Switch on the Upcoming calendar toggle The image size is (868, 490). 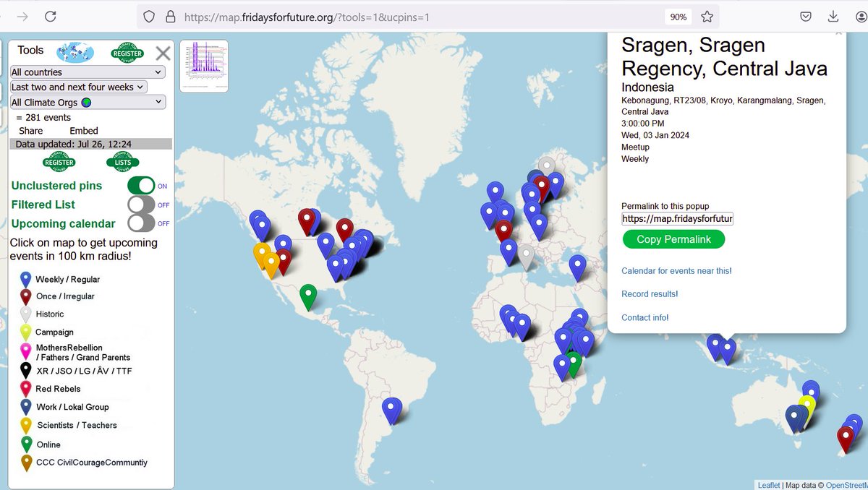[142, 223]
